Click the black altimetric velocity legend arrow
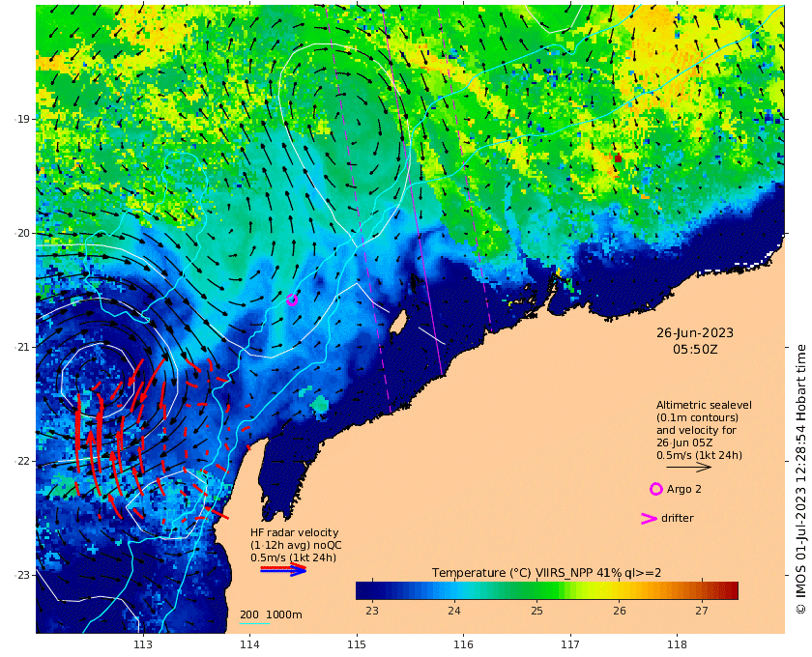This screenshot has width=812, height=657. (x=688, y=468)
